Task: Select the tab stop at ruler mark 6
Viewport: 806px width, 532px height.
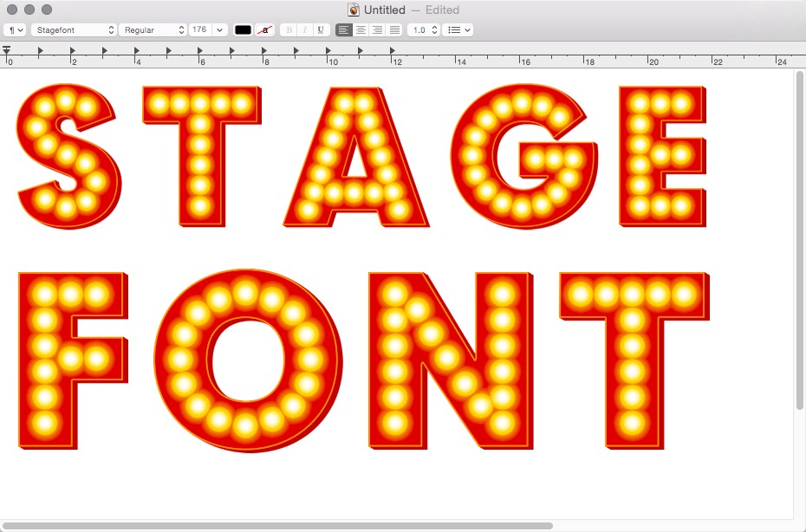Action: [200, 50]
